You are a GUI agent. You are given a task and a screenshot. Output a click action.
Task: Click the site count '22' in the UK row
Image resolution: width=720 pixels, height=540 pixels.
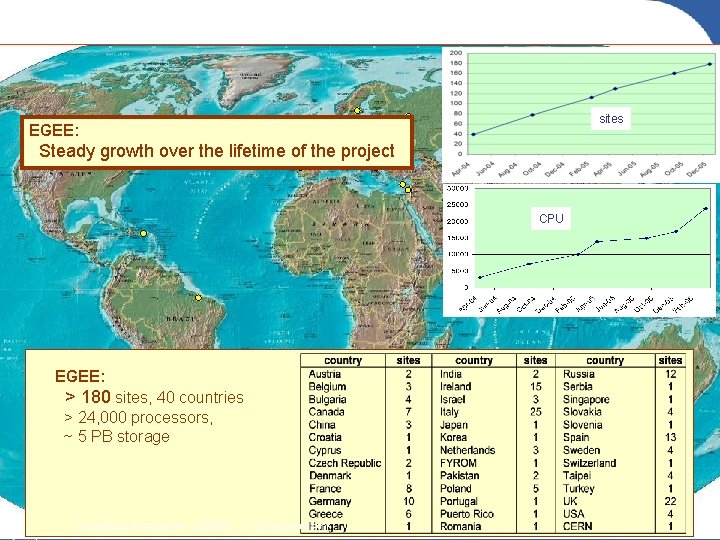670,501
